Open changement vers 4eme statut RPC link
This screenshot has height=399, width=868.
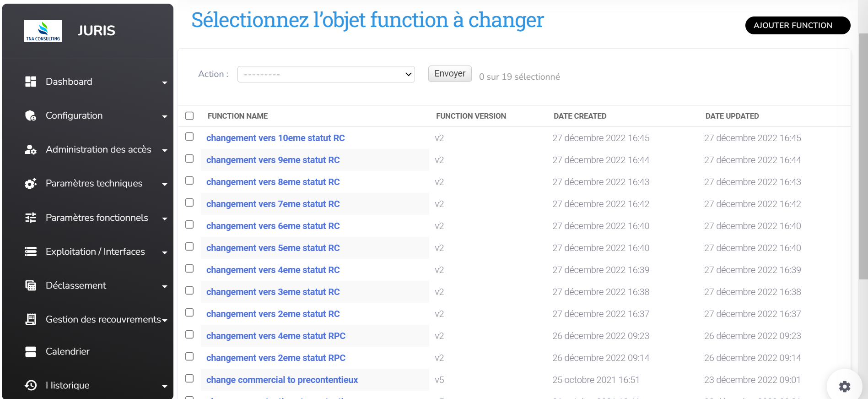[275, 336]
